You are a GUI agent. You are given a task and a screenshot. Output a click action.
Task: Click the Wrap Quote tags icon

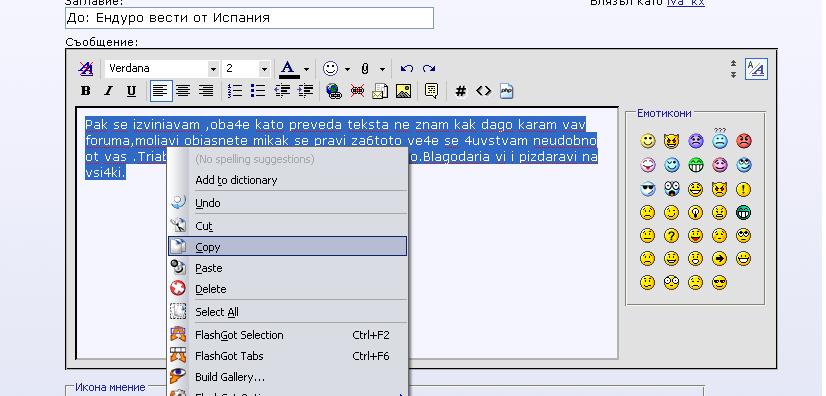pos(431,91)
